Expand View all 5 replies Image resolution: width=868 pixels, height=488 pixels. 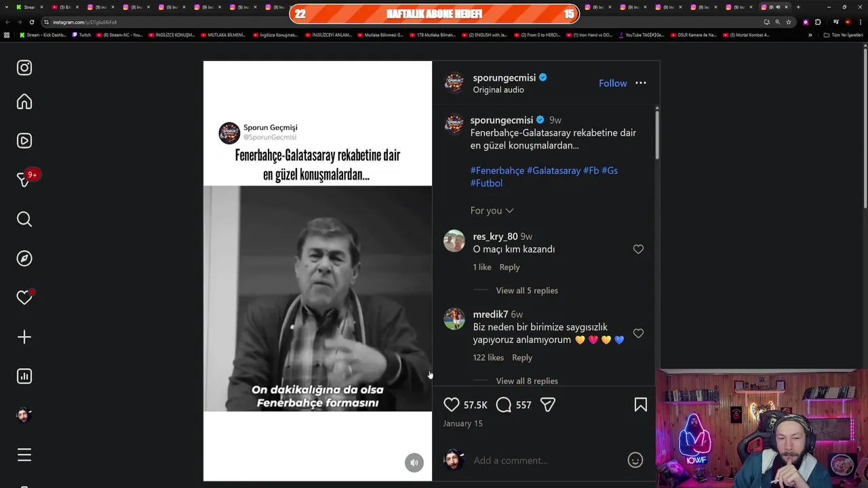point(527,291)
